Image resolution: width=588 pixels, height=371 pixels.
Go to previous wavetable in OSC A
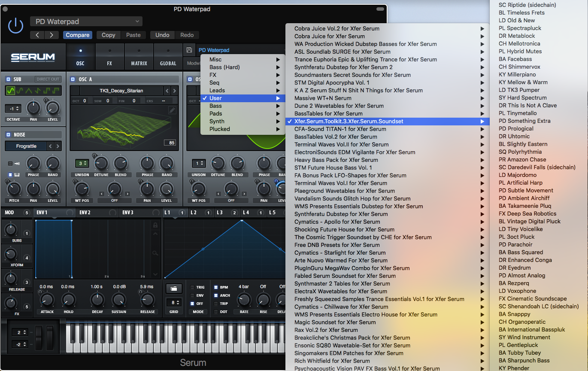pyautogui.click(x=167, y=91)
